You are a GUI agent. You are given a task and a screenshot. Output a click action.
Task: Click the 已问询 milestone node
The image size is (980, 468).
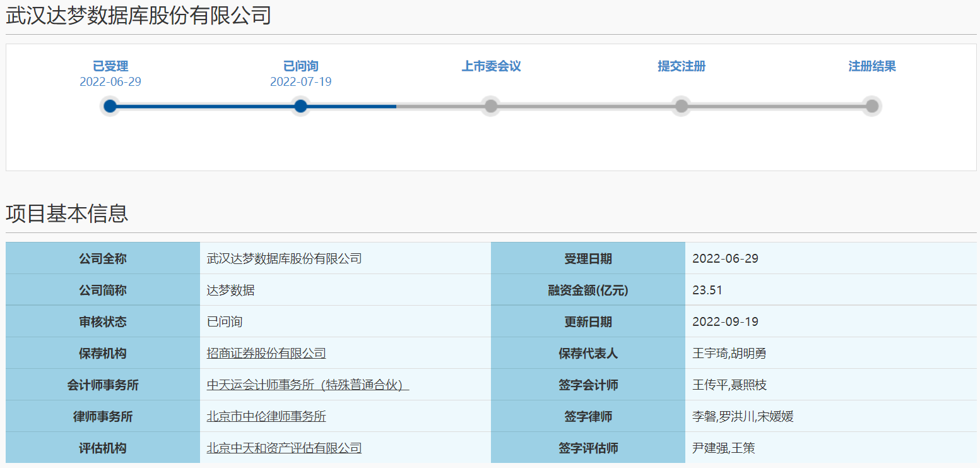(300, 106)
